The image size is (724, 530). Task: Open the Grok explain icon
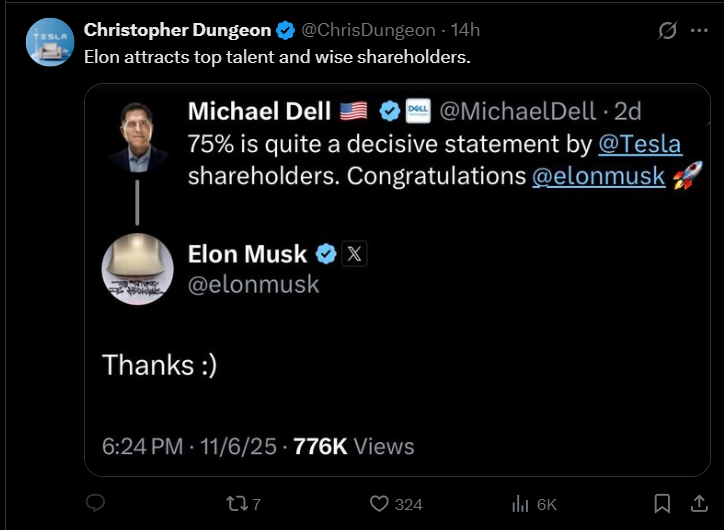click(x=667, y=31)
